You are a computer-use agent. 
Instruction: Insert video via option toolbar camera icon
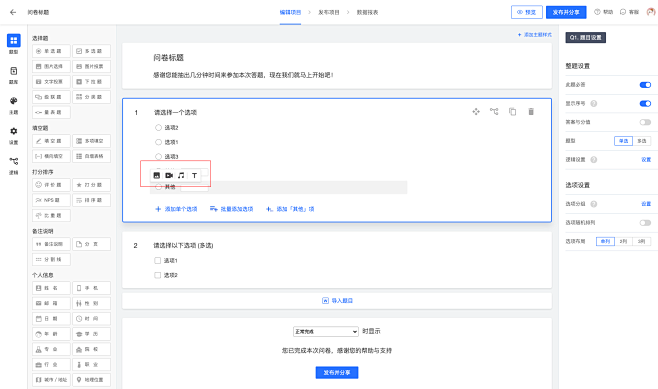[x=169, y=175]
